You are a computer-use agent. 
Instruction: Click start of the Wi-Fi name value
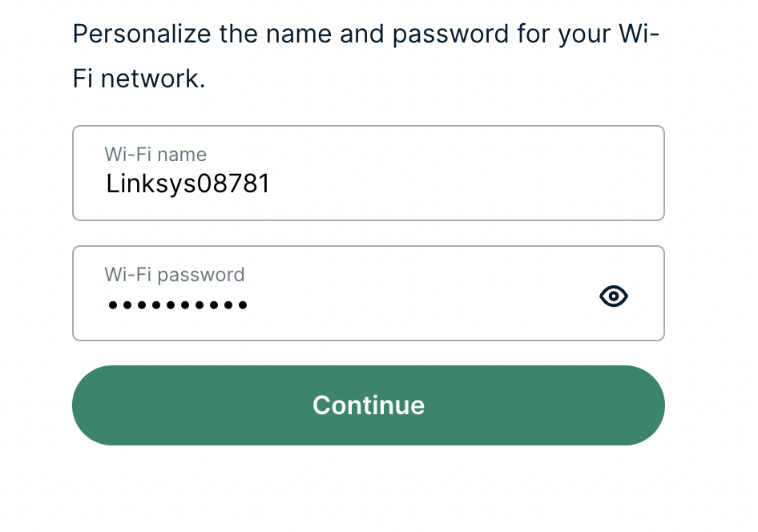coord(107,184)
